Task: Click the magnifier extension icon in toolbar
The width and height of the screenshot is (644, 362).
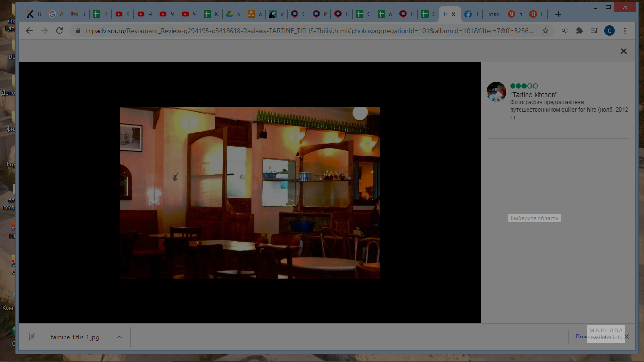Action: (564, 31)
